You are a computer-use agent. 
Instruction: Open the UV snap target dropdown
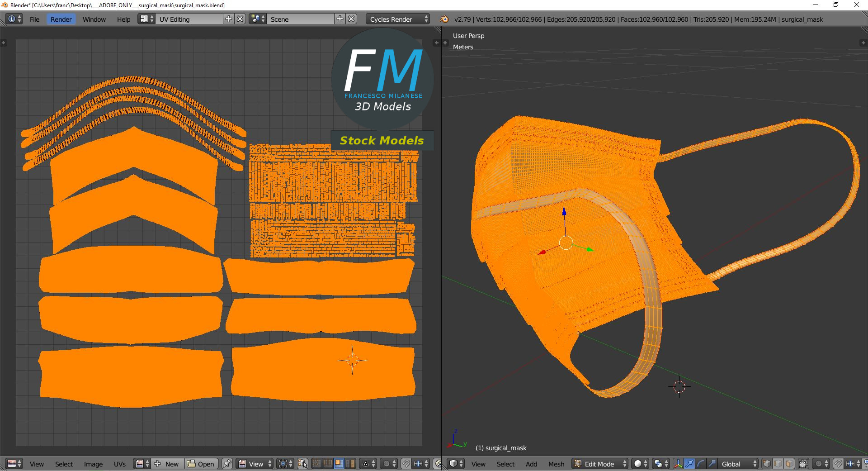[421, 464]
